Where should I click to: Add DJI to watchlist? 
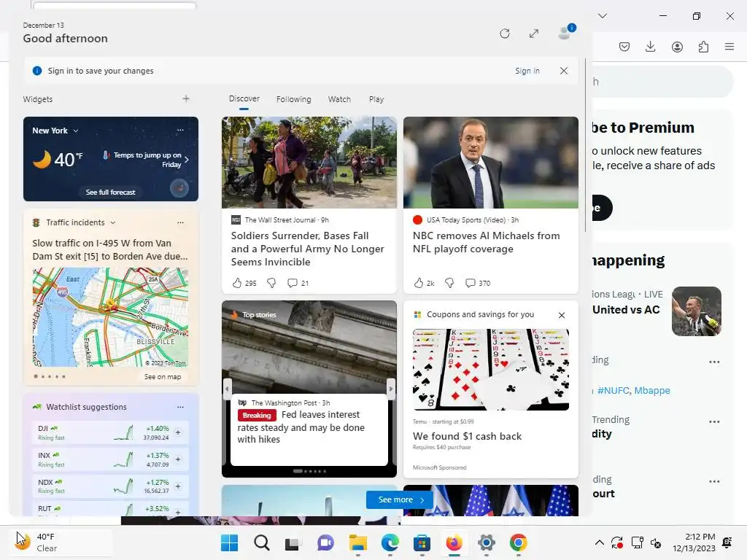(178, 432)
